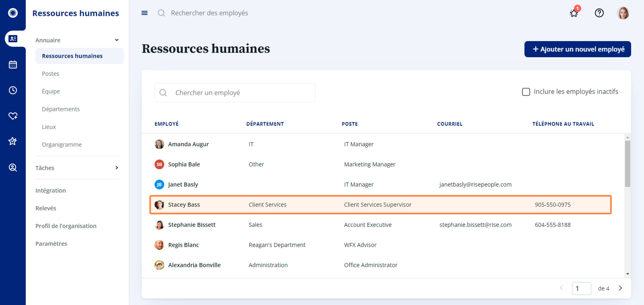This screenshot has height=305, width=644.
Task: Click phone number 604-555-8188
Action: (552, 225)
